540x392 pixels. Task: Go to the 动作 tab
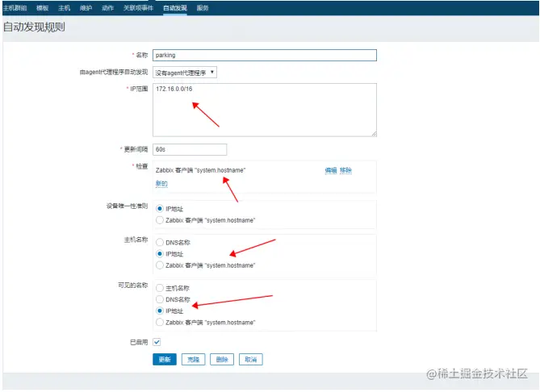click(x=107, y=8)
